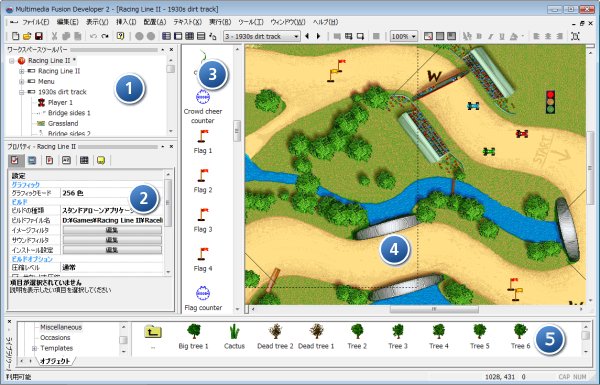
Task: Click the align right text icon
Action: tap(559, 36)
